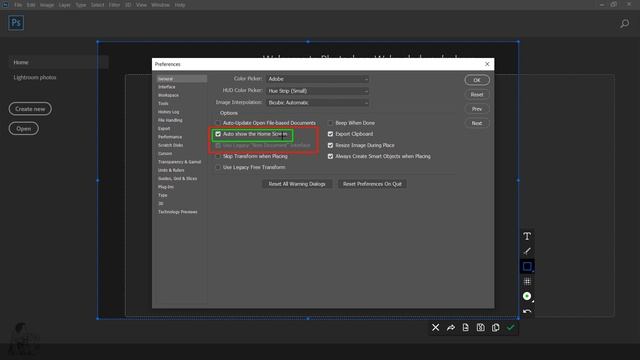The height and width of the screenshot is (360, 640).
Task: Open the Color Picker dropdown
Action: (318, 79)
